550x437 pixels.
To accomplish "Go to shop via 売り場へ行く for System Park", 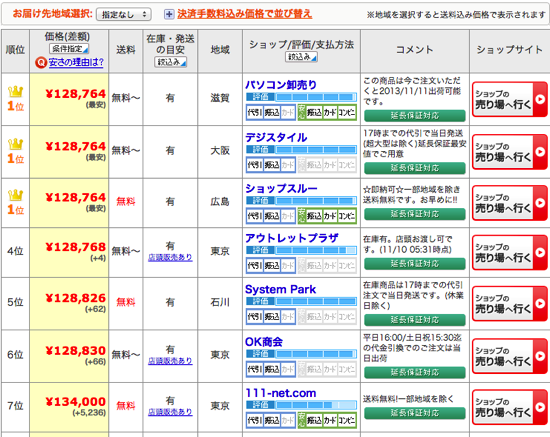I will [510, 304].
